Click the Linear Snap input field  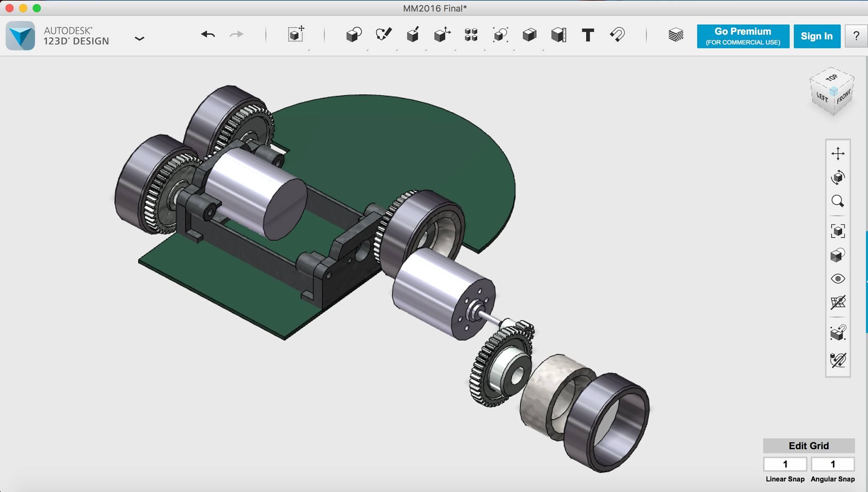785,464
